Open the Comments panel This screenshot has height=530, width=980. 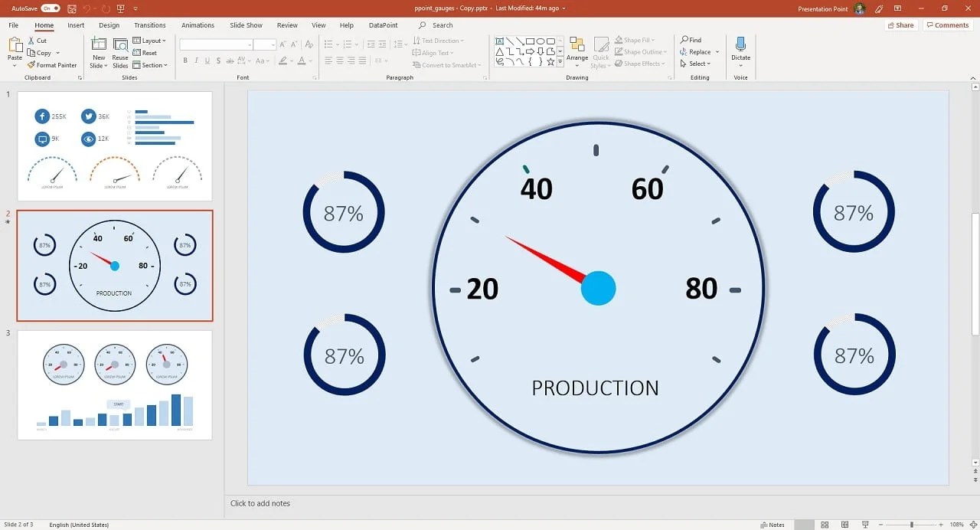[x=948, y=25]
